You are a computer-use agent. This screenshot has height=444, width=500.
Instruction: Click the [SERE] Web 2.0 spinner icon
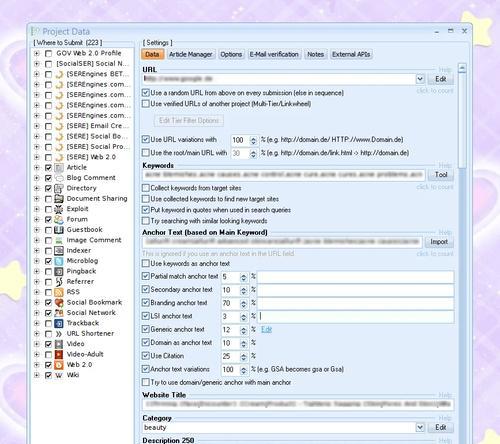coord(59,157)
